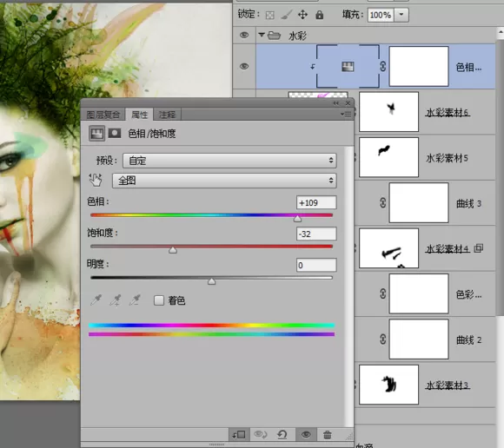This screenshot has width=504, height=448.
Task: Click the lock position move icon
Action: click(302, 15)
